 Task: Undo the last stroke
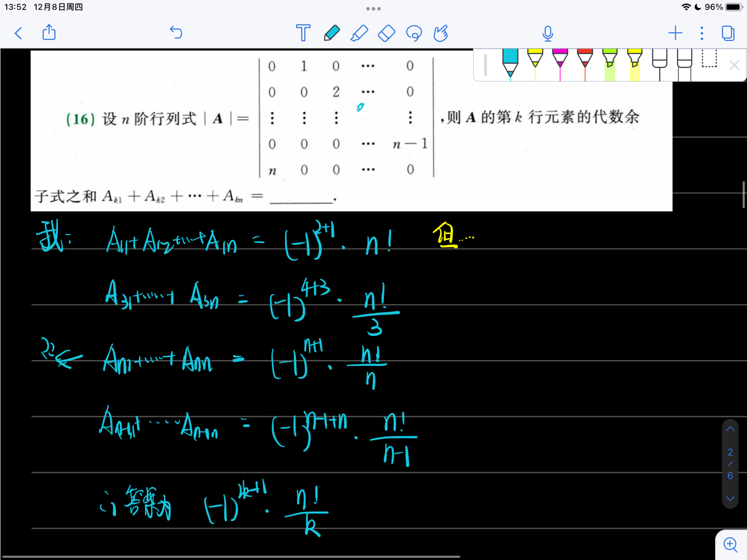pyautogui.click(x=176, y=33)
